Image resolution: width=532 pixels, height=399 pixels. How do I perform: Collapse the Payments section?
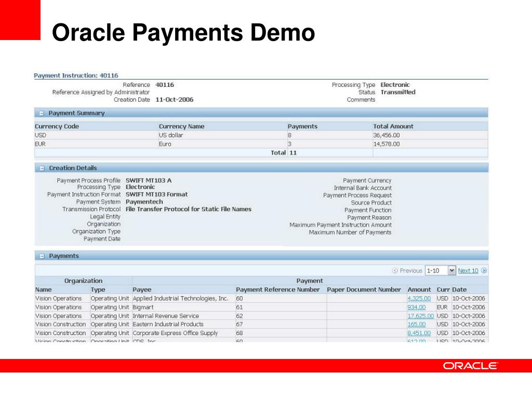pos(42,256)
